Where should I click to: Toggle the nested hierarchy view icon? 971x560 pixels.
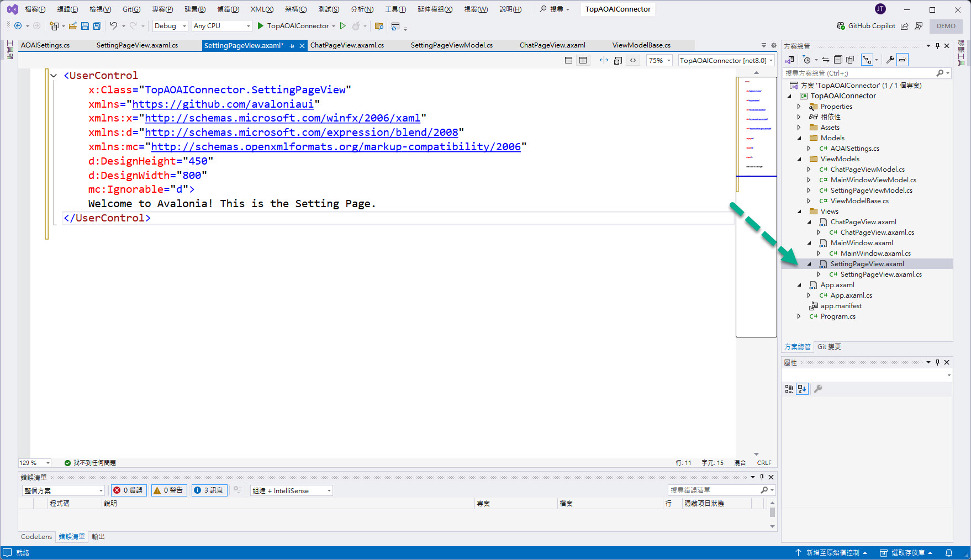pyautogui.click(x=867, y=60)
